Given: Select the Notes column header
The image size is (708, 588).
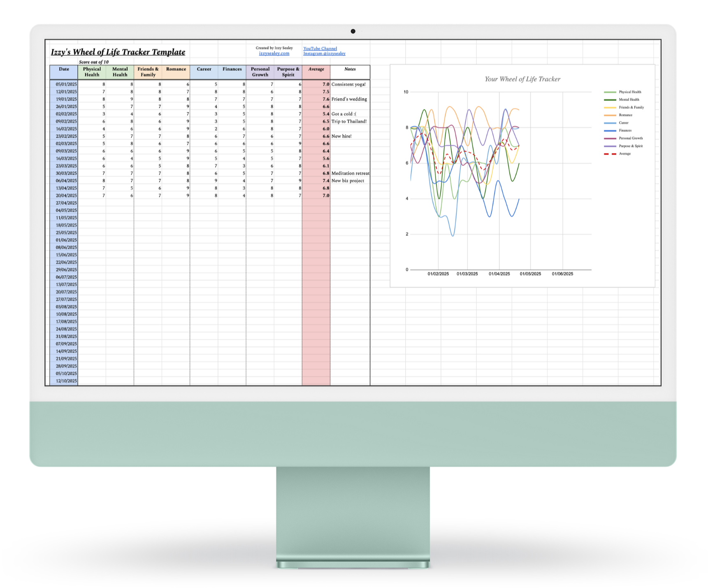Looking at the screenshot, I should point(350,72).
